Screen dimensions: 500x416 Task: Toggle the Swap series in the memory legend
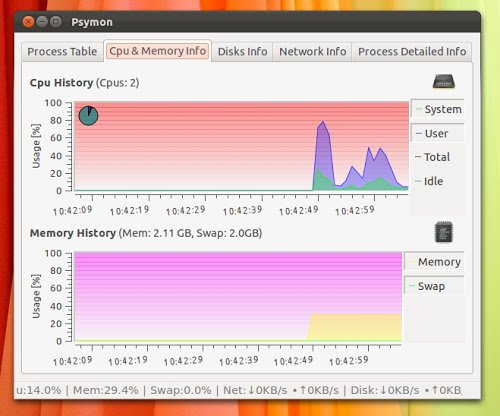[434, 286]
